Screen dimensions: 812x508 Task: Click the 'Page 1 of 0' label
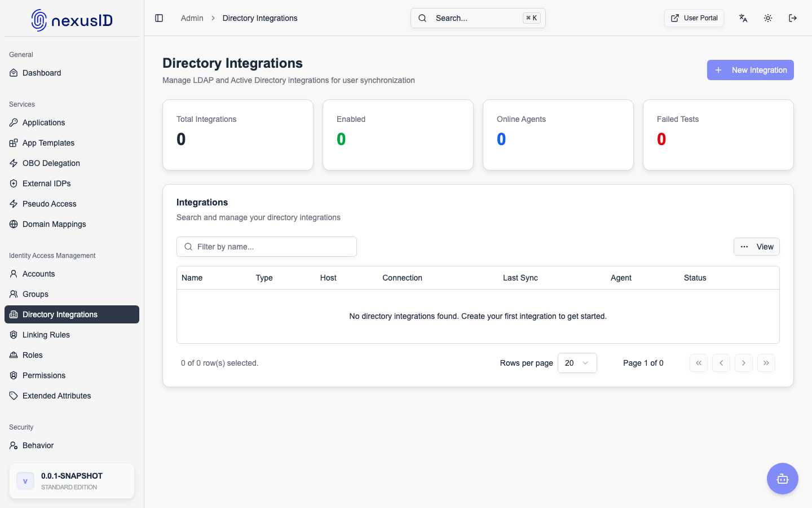click(x=643, y=363)
